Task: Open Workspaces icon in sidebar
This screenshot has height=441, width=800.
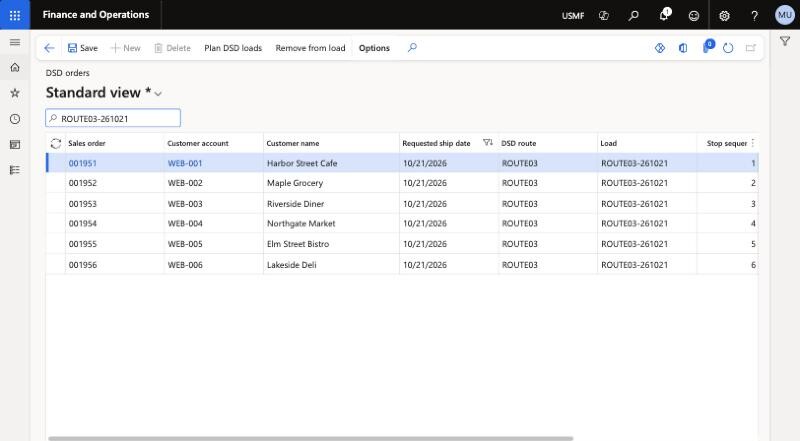Action: tap(15, 144)
